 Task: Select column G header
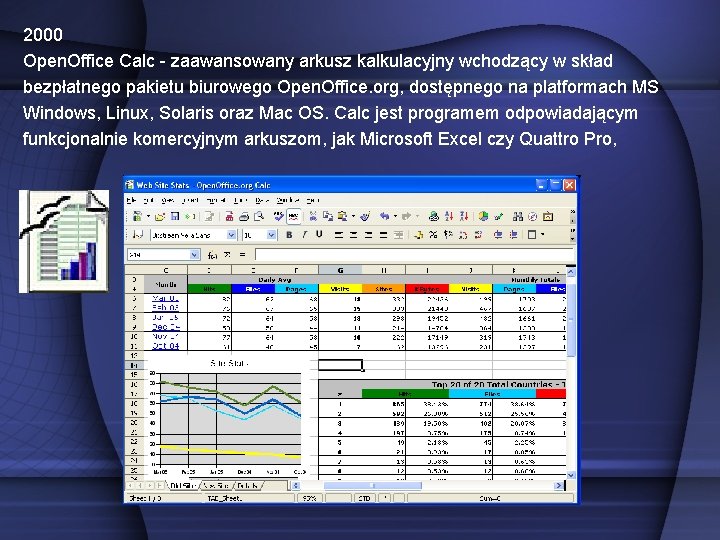[340, 270]
